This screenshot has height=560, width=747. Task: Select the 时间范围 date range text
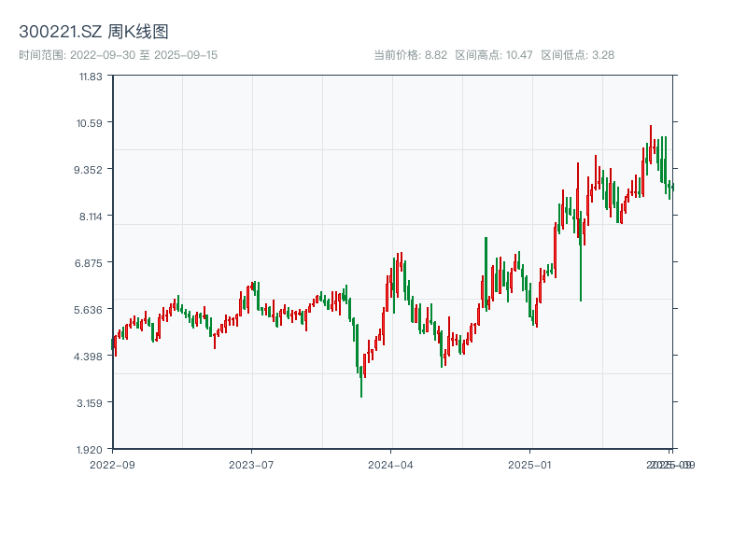pyautogui.click(x=118, y=55)
